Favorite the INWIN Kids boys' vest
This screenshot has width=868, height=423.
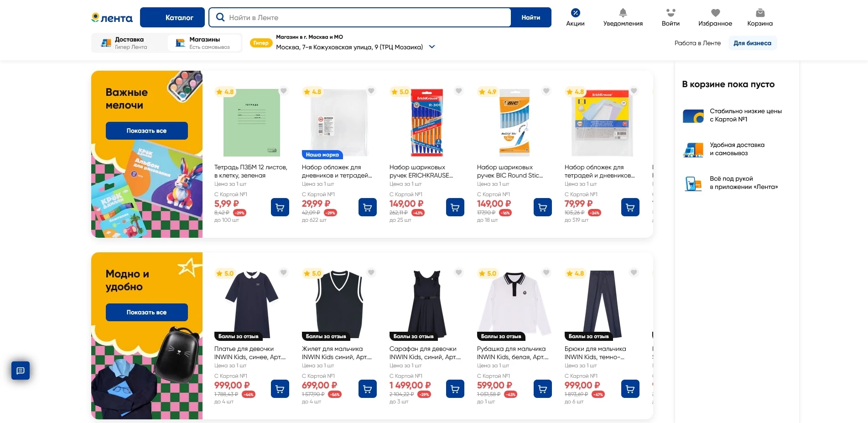tap(371, 272)
